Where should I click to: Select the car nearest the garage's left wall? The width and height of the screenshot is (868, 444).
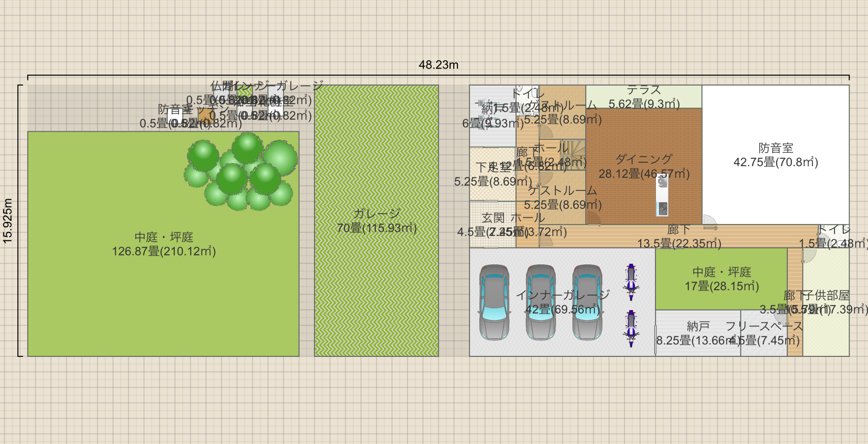pyautogui.click(x=494, y=302)
